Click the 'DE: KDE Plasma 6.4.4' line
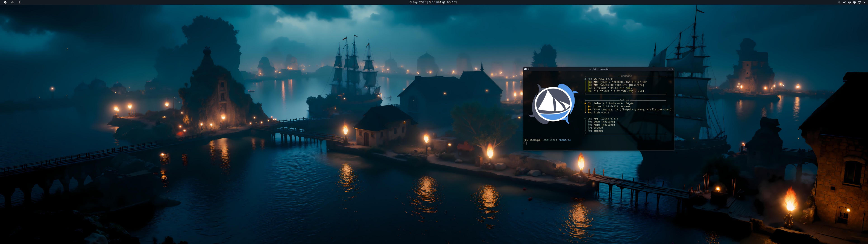Screen dimensions: 868x244 601,119
